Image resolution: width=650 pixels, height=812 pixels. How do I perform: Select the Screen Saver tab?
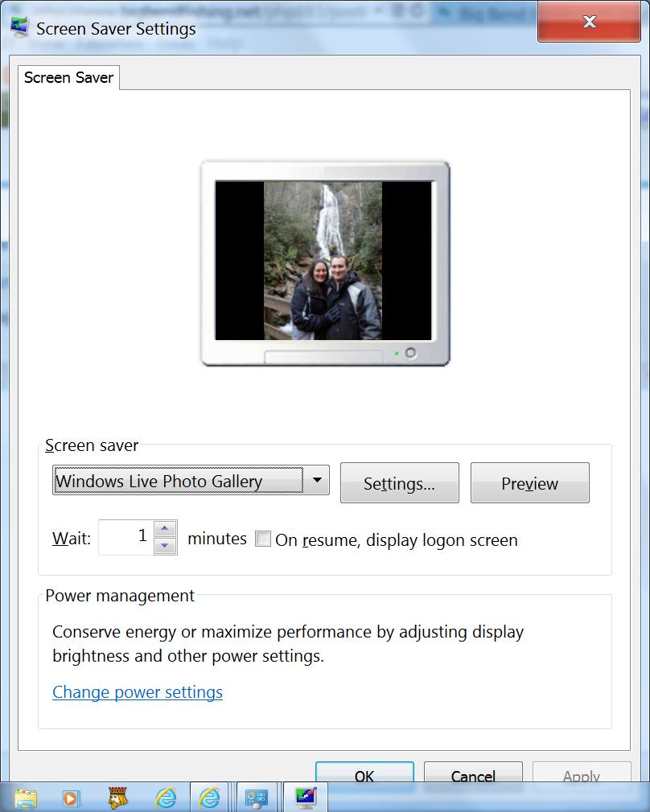(x=68, y=78)
